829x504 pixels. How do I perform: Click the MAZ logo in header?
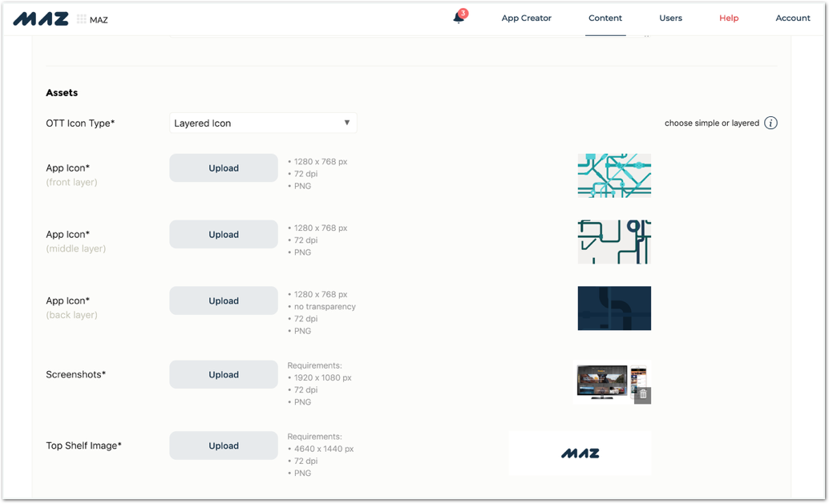coord(41,19)
